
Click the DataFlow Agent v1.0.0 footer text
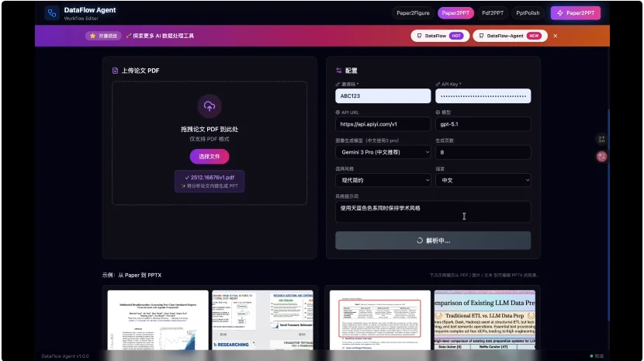pos(65,356)
